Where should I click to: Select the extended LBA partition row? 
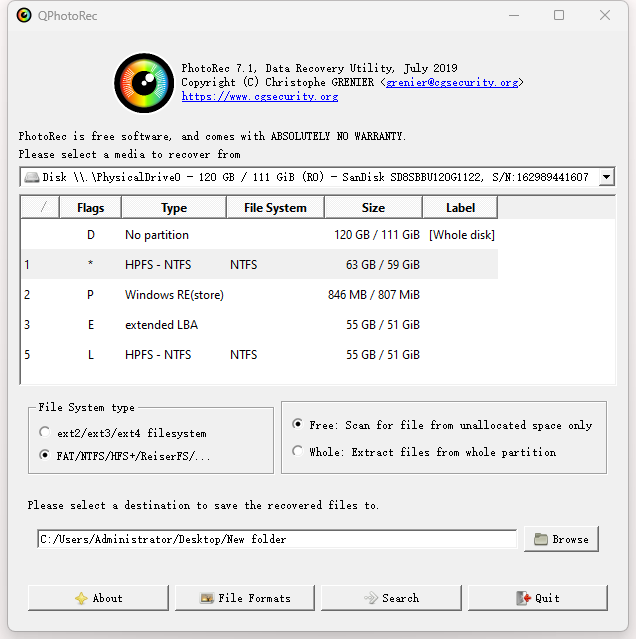[160, 325]
